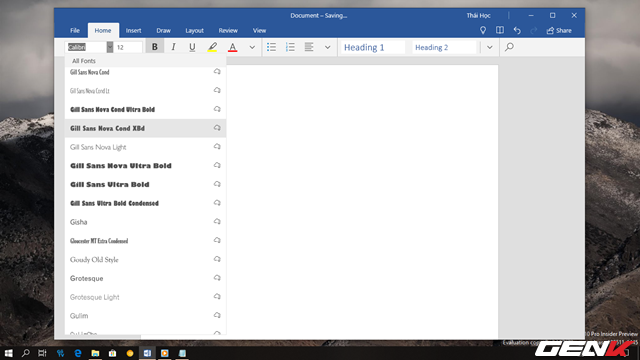Image resolution: width=640 pixels, height=360 pixels.
Task: Share the document
Action: (x=559, y=30)
